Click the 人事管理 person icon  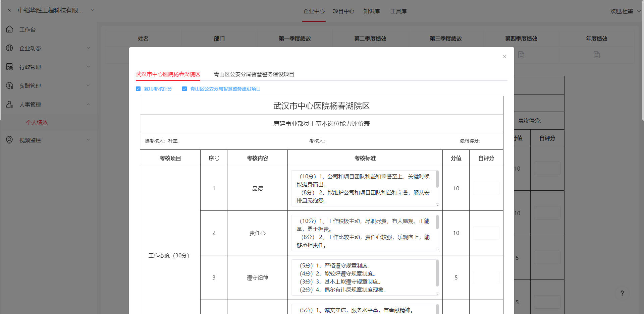[x=9, y=105]
